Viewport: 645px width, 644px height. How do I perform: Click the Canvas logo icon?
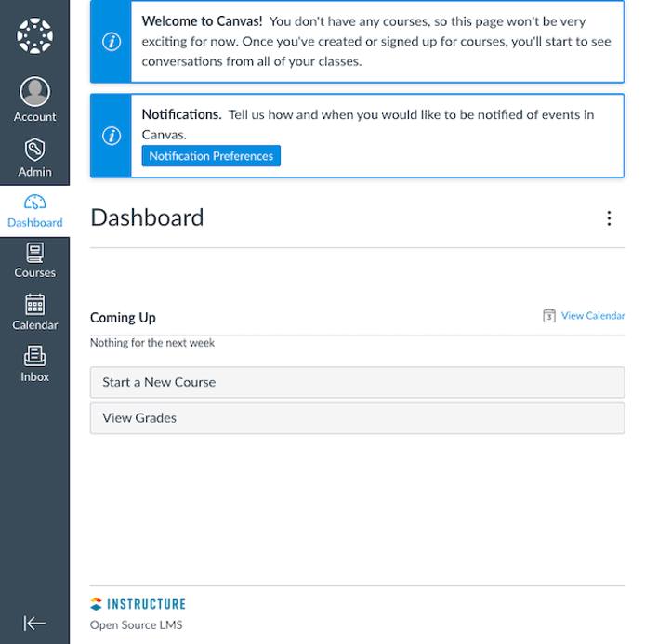pos(34,36)
